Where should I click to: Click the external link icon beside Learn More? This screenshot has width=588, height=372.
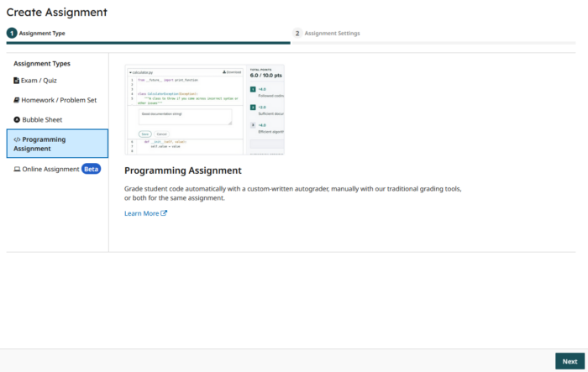tap(164, 213)
